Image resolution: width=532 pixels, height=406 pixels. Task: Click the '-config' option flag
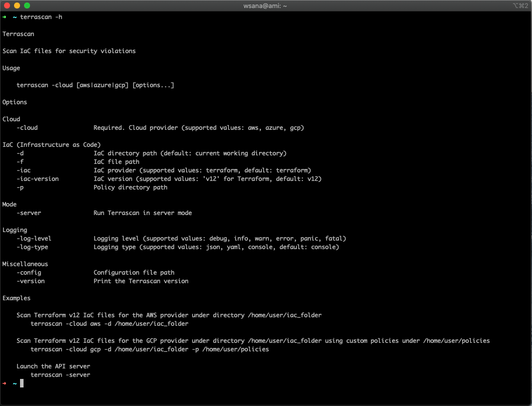(29, 273)
